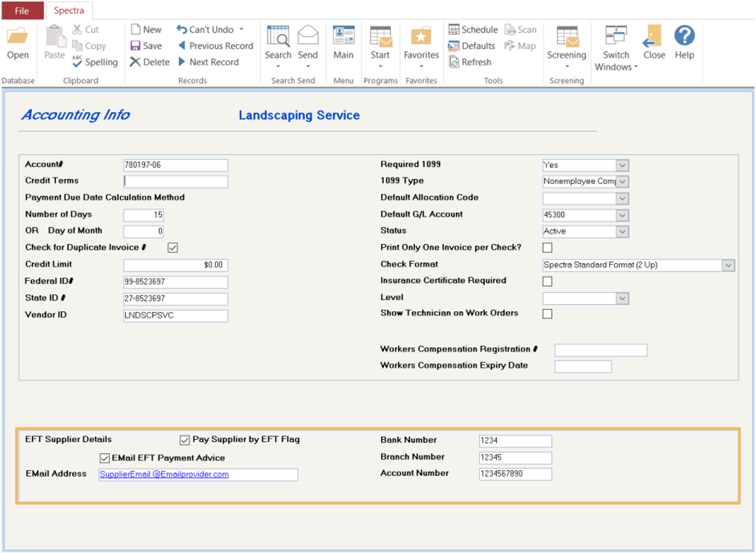
Task: Click the Account# field
Action: [x=176, y=165]
